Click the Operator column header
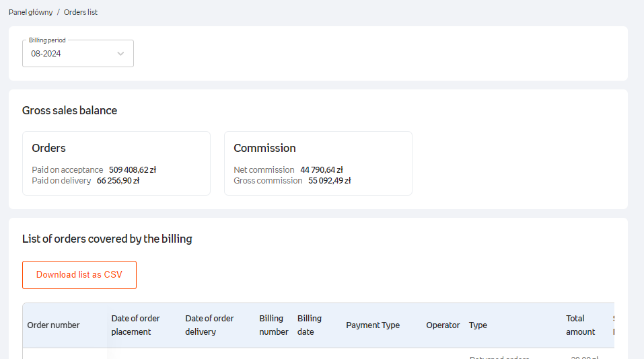 click(x=443, y=325)
